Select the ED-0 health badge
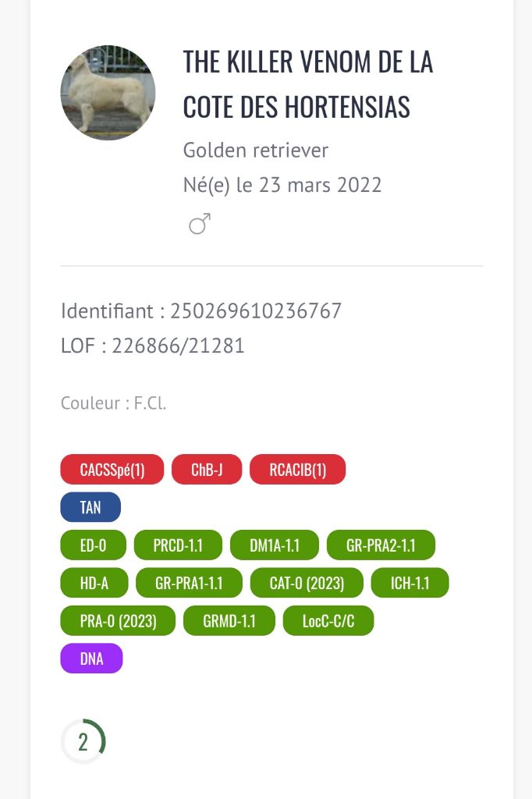Image resolution: width=532 pixels, height=799 pixels. [93, 545]
